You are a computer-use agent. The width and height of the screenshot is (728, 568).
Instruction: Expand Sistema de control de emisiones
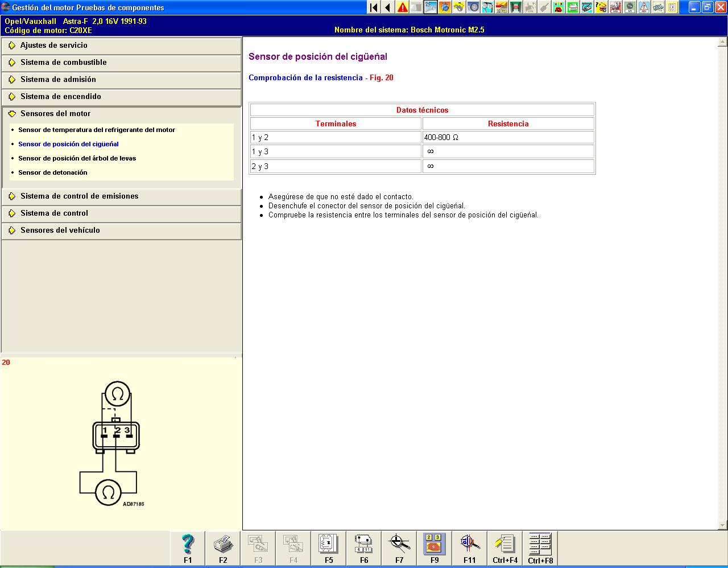(79, 196)
